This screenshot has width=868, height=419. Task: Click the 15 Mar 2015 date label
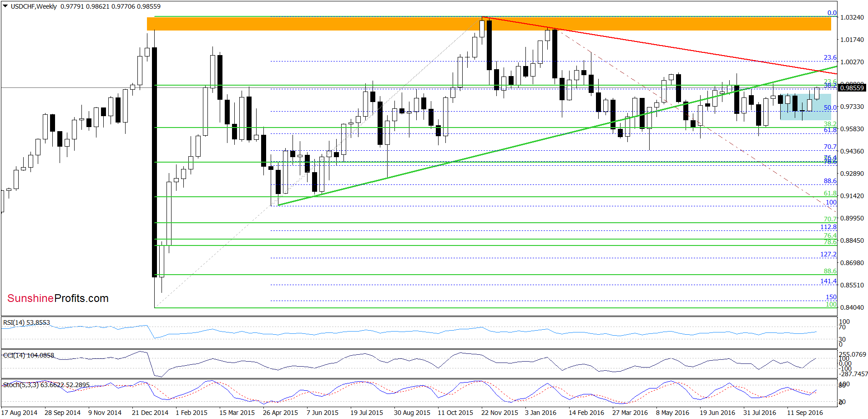pyautogui.click(x=237, y=413)
